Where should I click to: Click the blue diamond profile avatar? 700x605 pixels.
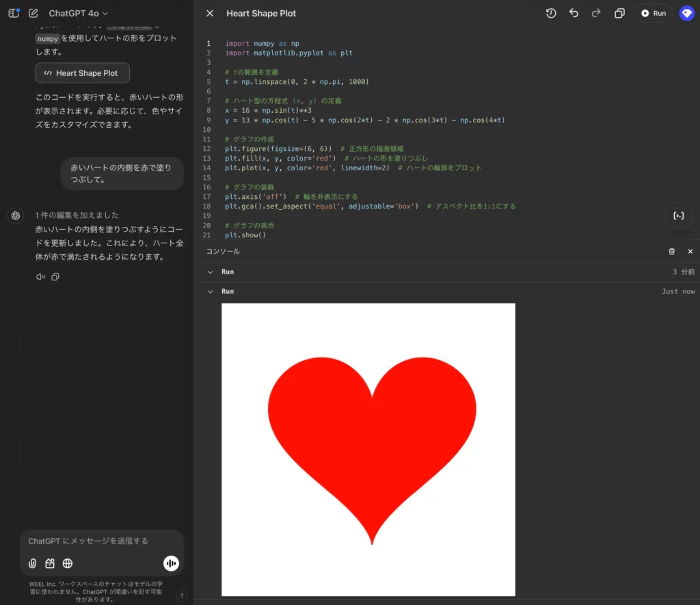(686, 13)
